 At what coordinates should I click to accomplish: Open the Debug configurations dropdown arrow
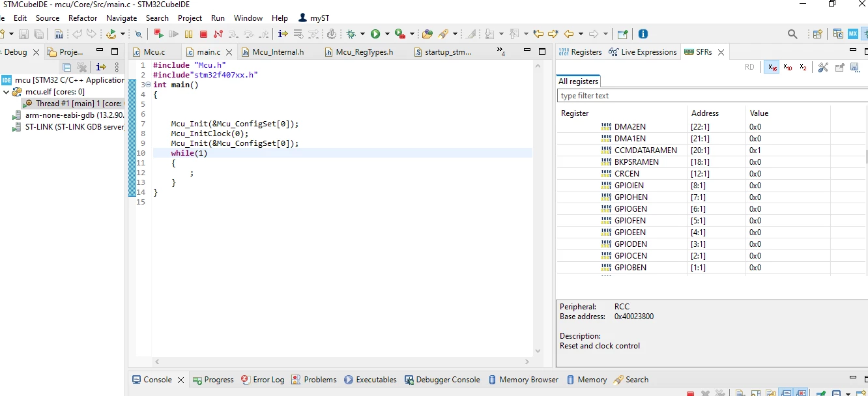362,34
